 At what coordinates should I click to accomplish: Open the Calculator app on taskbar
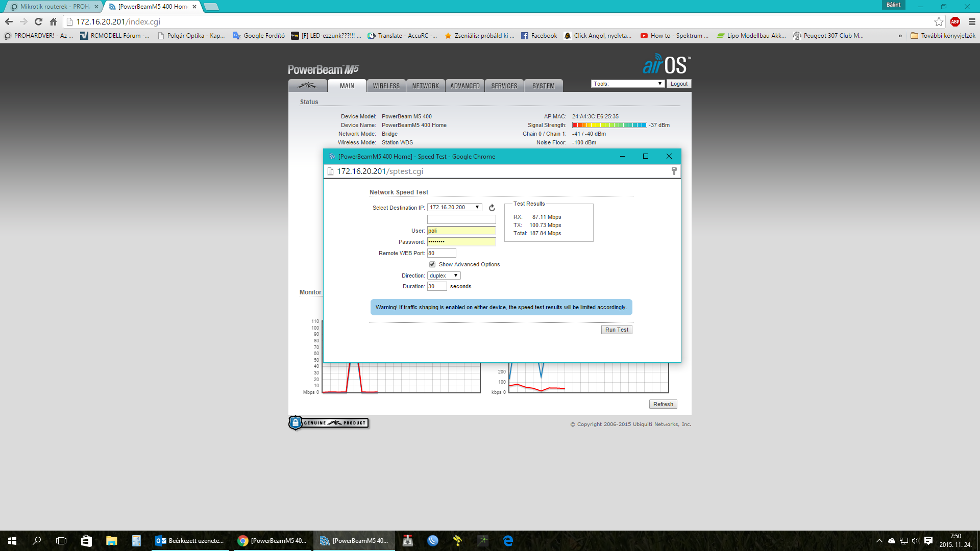click(136, 541)
